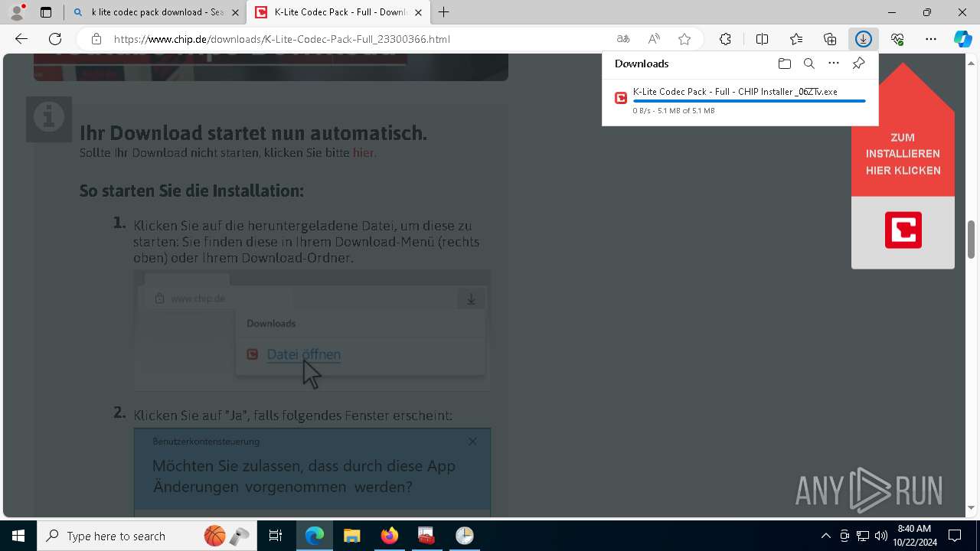
Task: Open the tab actions menu icon
Action: pyautogui.click(x=46, y=12)
